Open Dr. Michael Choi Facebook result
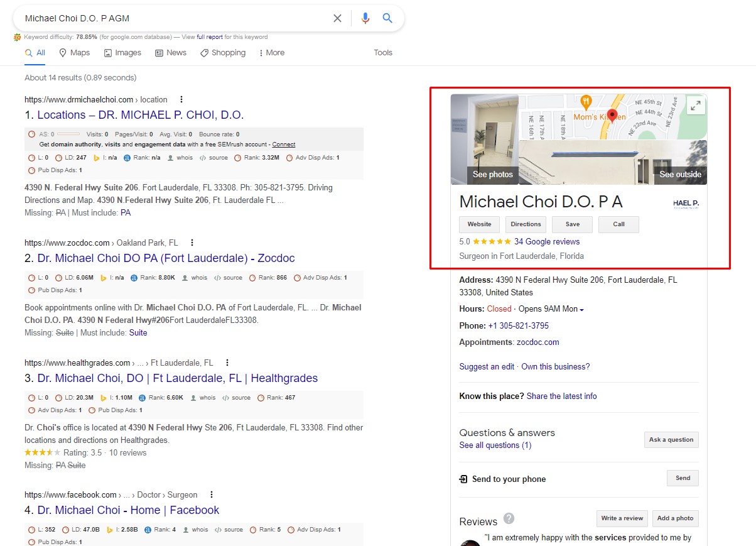 click(x=128, y=510)
